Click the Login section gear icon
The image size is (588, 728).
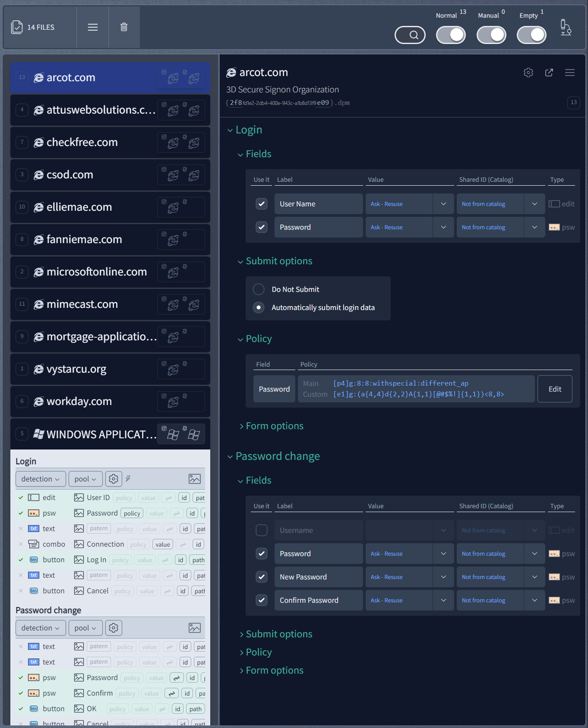click(114, 479)
